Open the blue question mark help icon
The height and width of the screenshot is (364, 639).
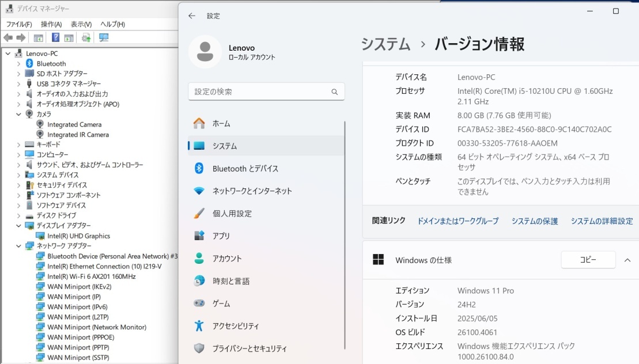55,38
